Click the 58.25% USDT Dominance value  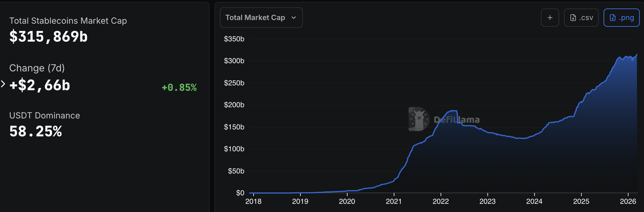[x=36, y=132]
